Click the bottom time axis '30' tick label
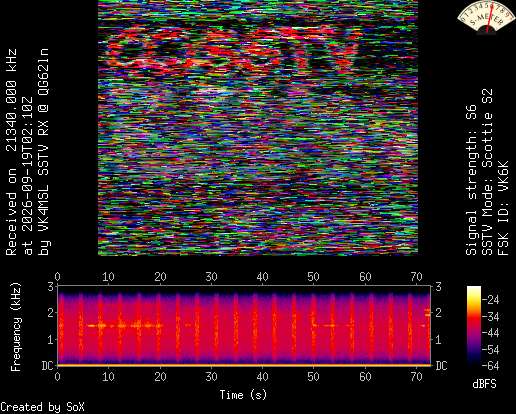 point(211,377)
